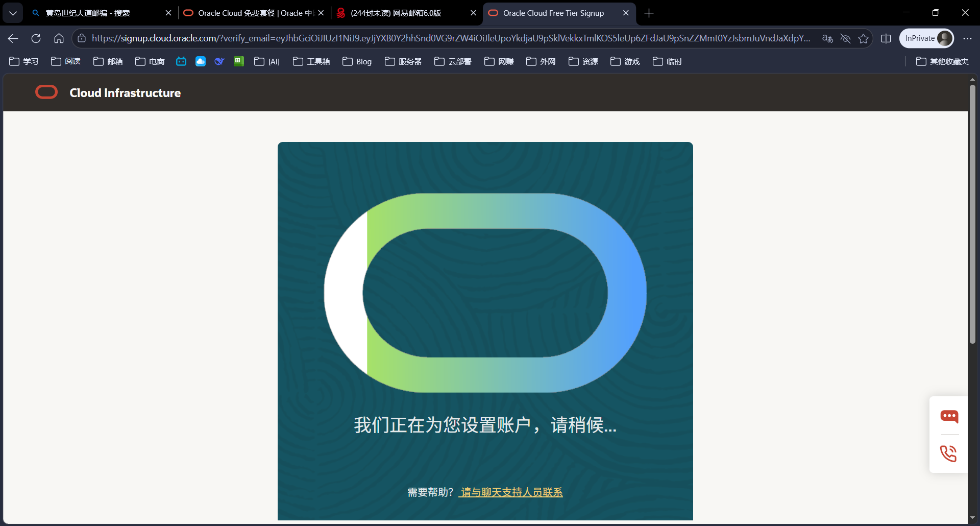Open the 网赚 bookmarks folder
The width and height of the screenshot is (980, 526).
point(499,61)
